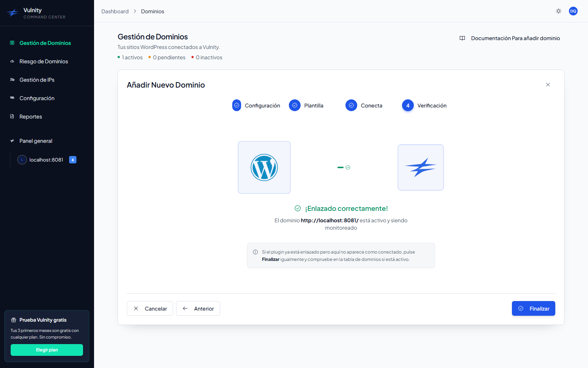
Task: Go to Dashboard breadcrumb link
Action: point(115,11)
